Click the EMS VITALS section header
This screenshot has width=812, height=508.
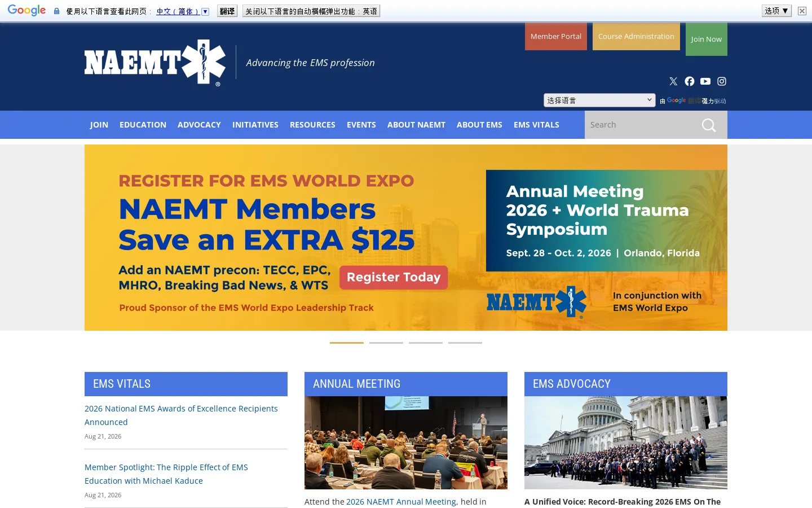pos(186,384)
